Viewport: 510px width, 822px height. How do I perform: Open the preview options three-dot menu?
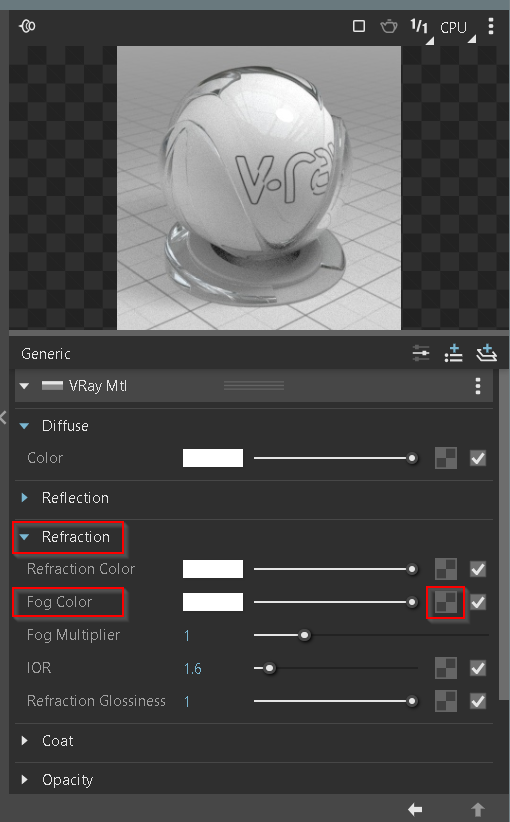(x=491, y=26)
